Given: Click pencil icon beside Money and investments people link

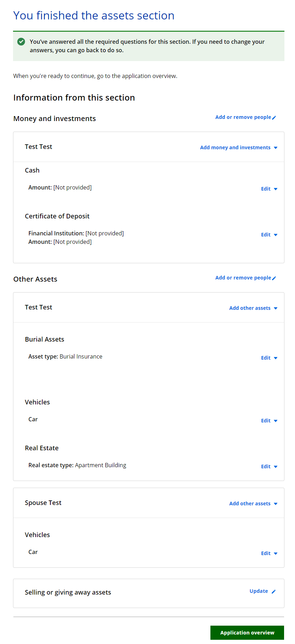Looking at the screenshot, I should pyautogui.click(x=274, y=118).
